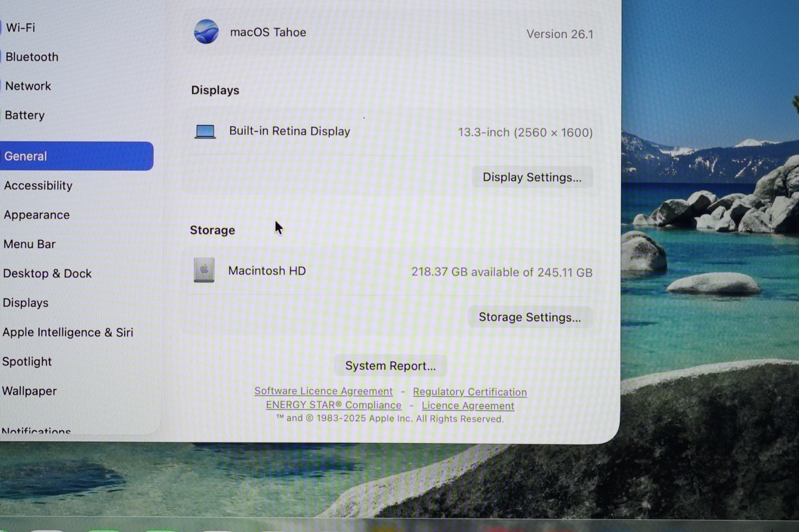Image resolution: width=799 pixels, height=532 pixels.
Task: Select Wi-Fi in the sidebar
Action: (x=20, y=27)
